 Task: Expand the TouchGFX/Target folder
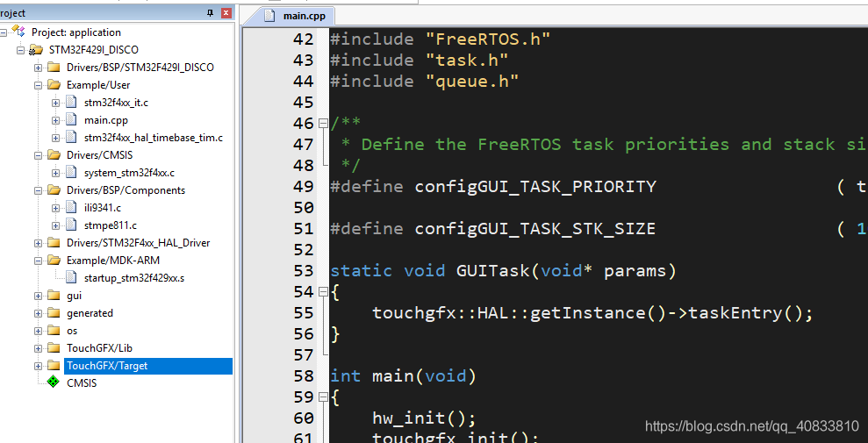(39, 366)
